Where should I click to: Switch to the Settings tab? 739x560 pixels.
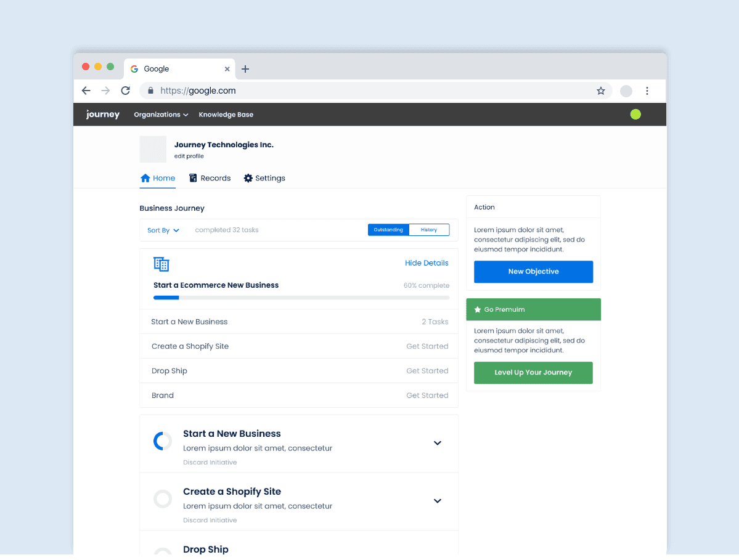tap(264, 179)
